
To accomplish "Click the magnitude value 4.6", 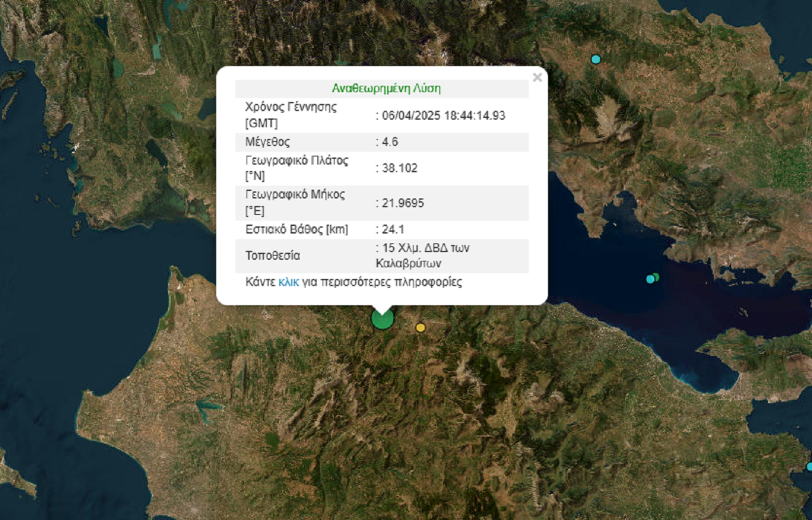I will tap(389, 142).
